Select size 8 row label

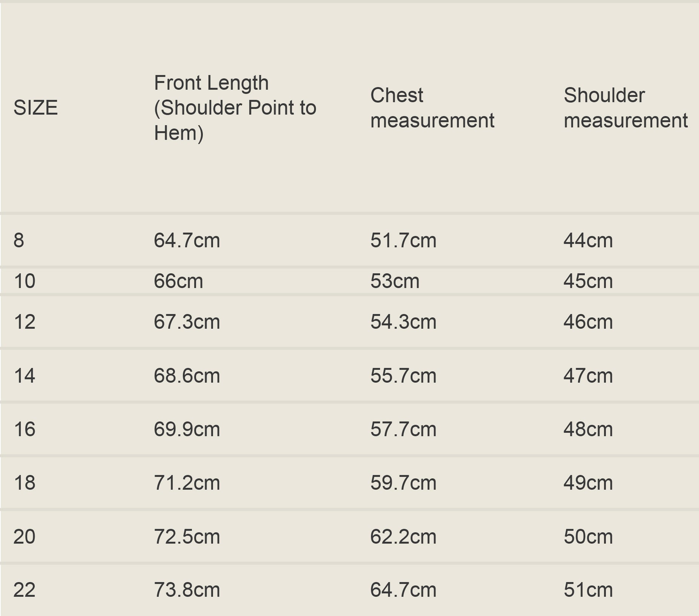[19, 240]
